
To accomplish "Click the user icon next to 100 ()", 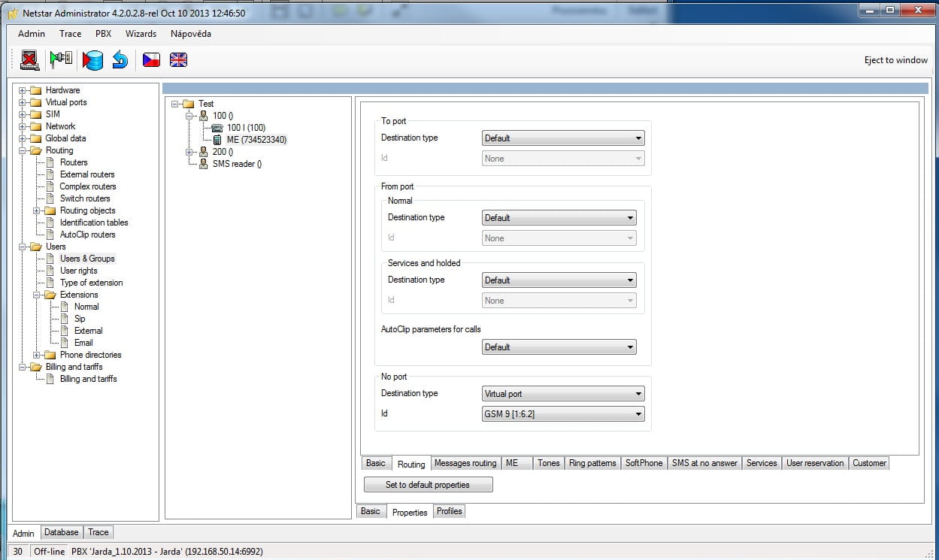I will (203, 116).
